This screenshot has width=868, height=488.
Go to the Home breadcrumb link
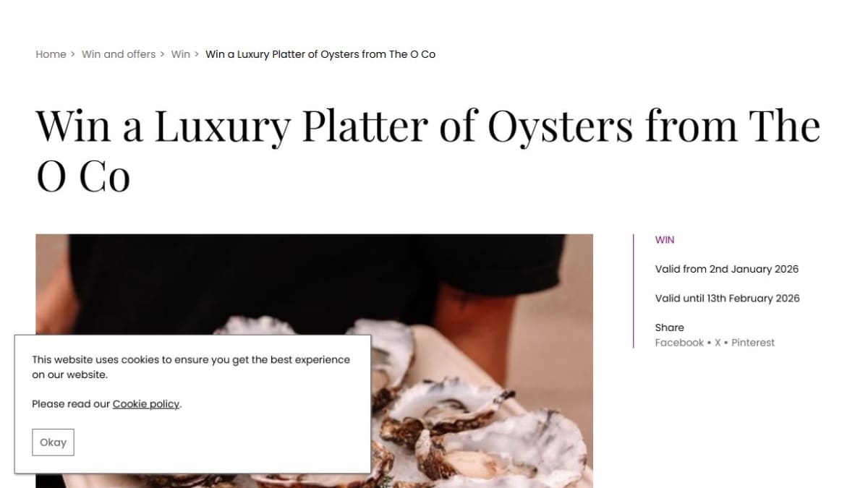point(51,54)
